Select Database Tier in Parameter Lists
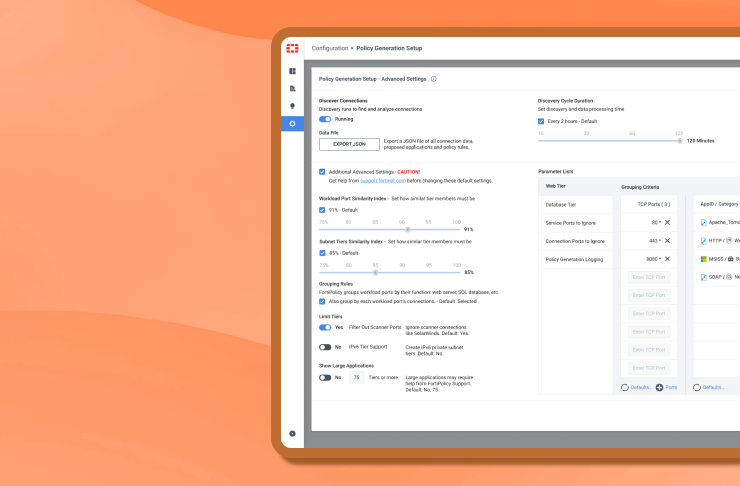Screen dimensions: 740x486 point(575,205)
